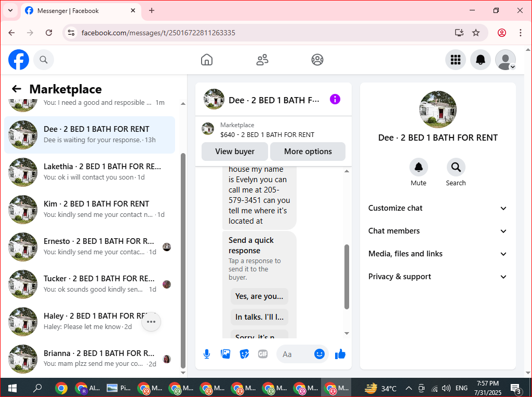
Task: Open Chrome three-dot menu
Action: coord(521,33)
